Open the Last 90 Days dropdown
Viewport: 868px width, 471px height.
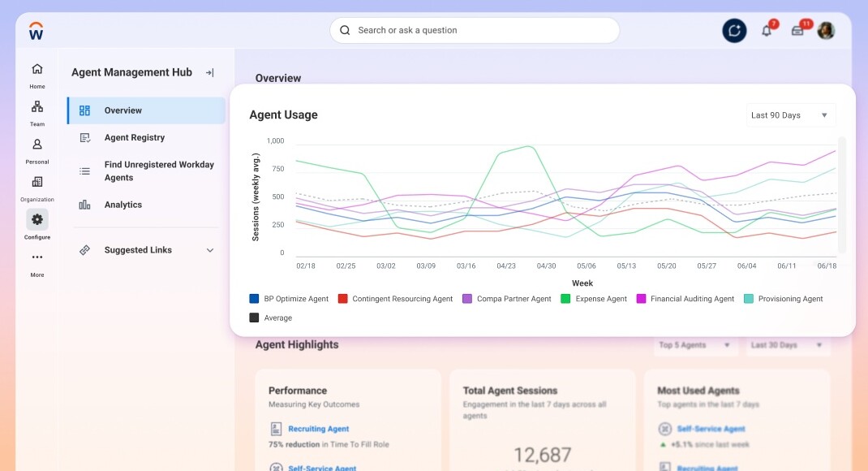tap(790, 115)
